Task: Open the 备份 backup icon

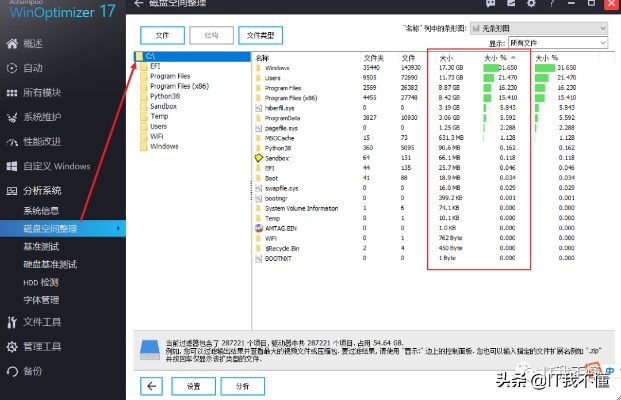Action: point(11,370)
